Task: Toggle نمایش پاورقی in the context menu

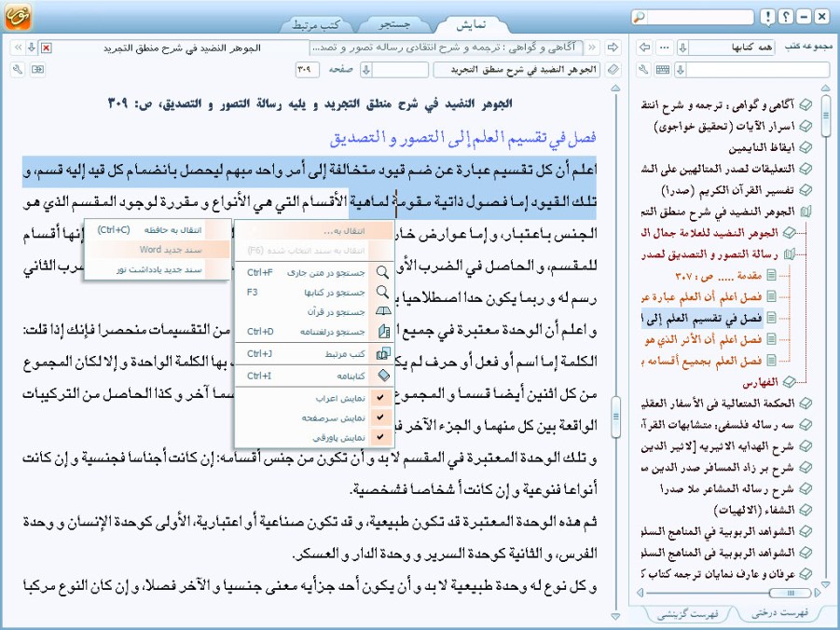Action: click(x=315, y=438)
